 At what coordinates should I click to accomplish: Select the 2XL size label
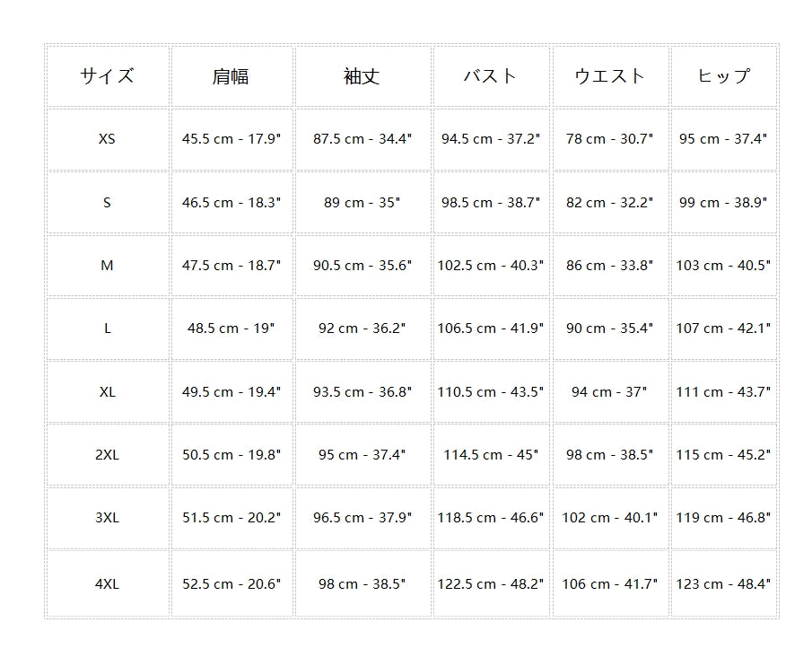pyautogui.click(x=107, y=455)
